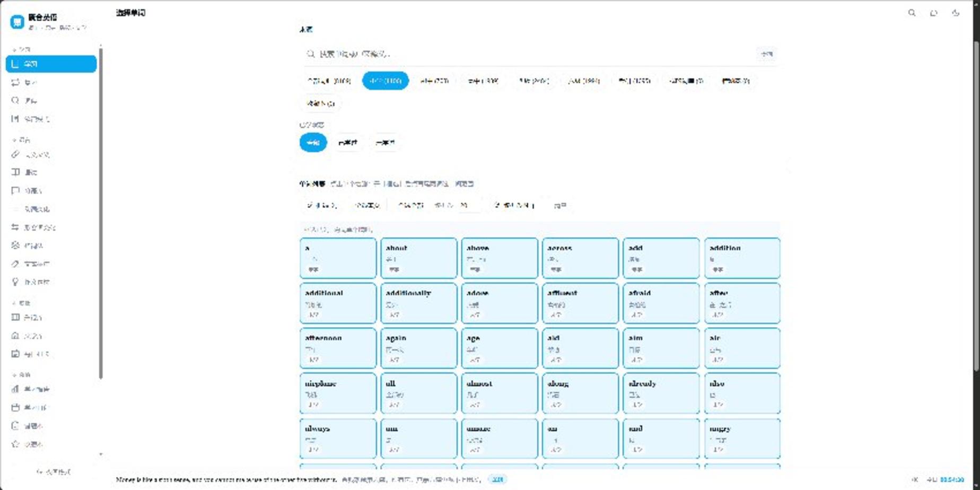Click the "amaze" word card
This screenshot has width=980, height=490.
pos(500,439)
